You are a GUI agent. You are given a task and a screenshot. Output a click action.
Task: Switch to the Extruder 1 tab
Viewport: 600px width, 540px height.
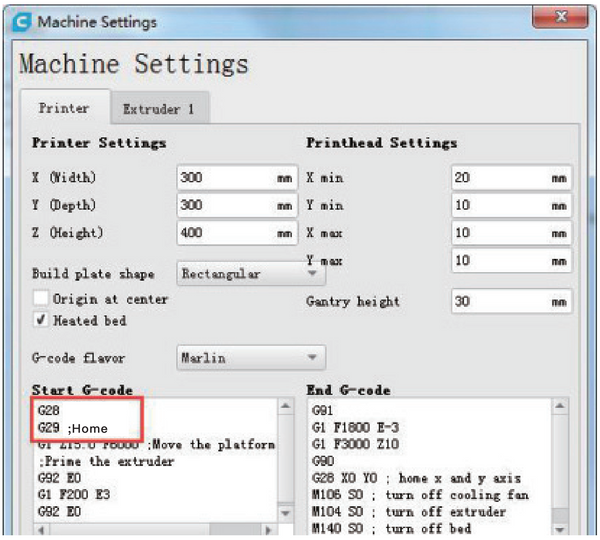click(x=158, y=108)
